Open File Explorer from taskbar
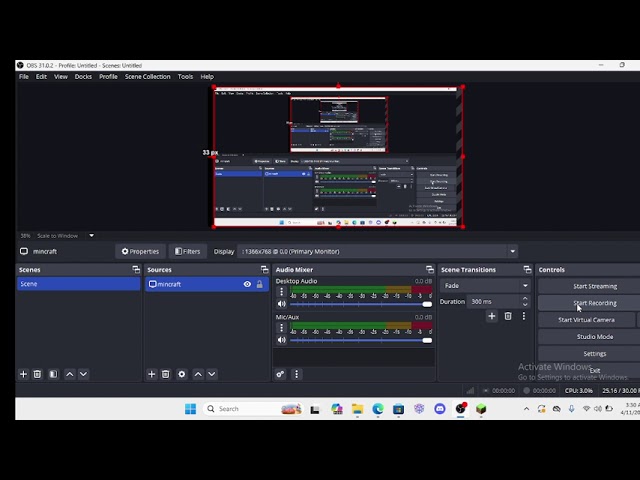This screenshot has height=480, width=640. coord(358,409)
